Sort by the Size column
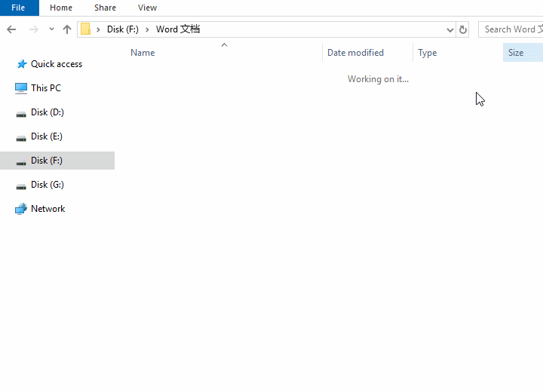 [x=516, y=53]
